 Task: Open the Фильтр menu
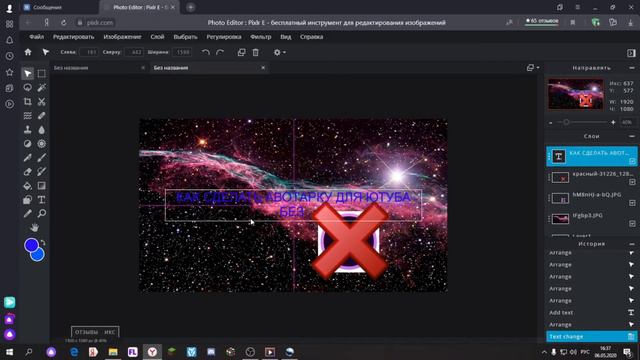click(x=260, y=37)
